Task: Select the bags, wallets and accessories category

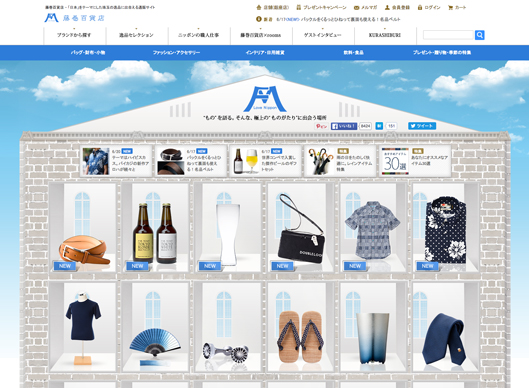Action: [x=88, y=53]
